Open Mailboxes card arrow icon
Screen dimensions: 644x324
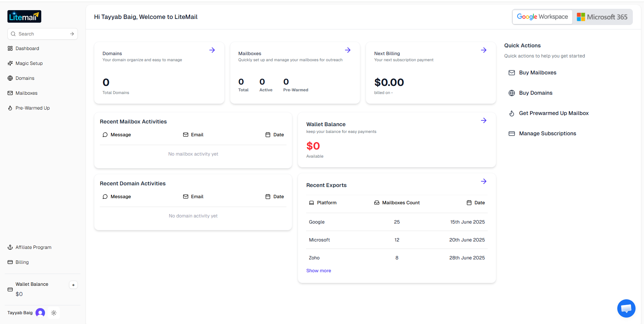(x=348, y=50)
